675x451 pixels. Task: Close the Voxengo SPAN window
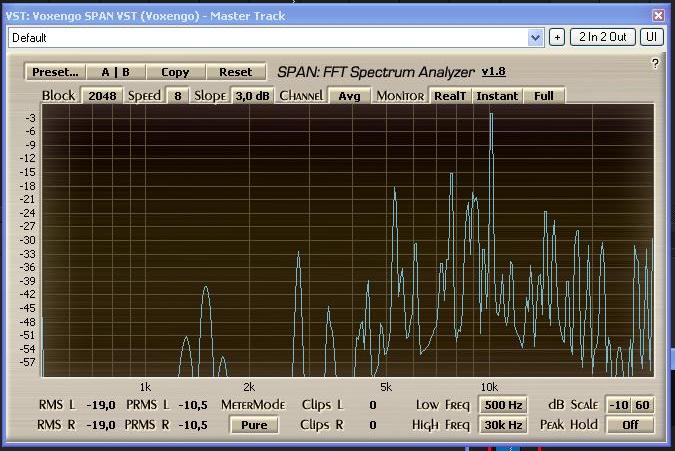[658, 15]
